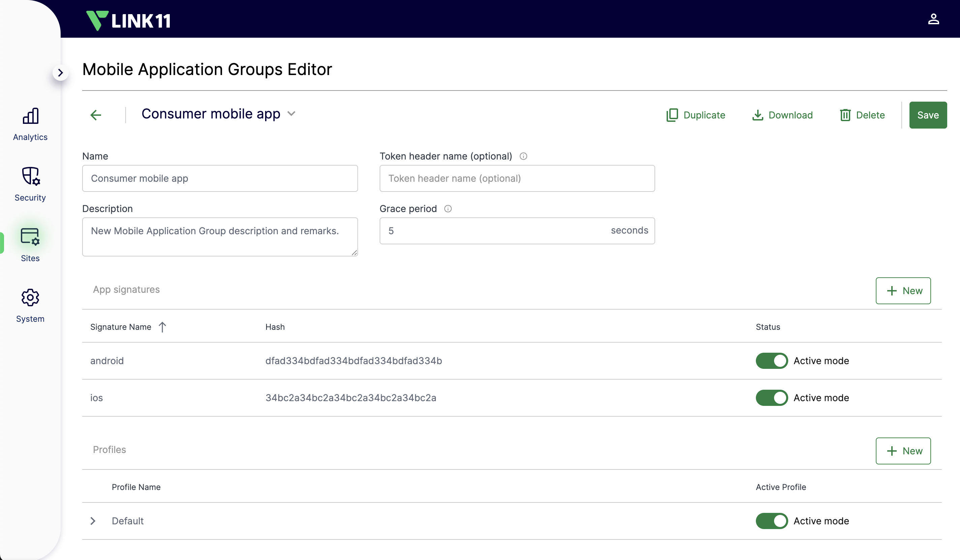Toggle ios signature Active mode
Screen dimensions: 960x560
(x=771, y=397)
